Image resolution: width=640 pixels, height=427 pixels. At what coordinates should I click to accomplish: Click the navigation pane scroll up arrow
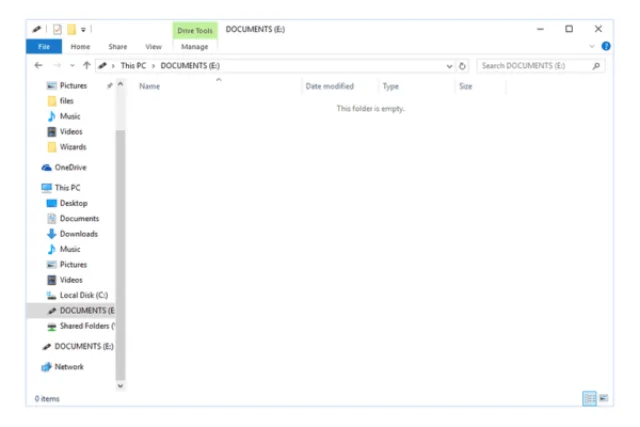(120, 84)
